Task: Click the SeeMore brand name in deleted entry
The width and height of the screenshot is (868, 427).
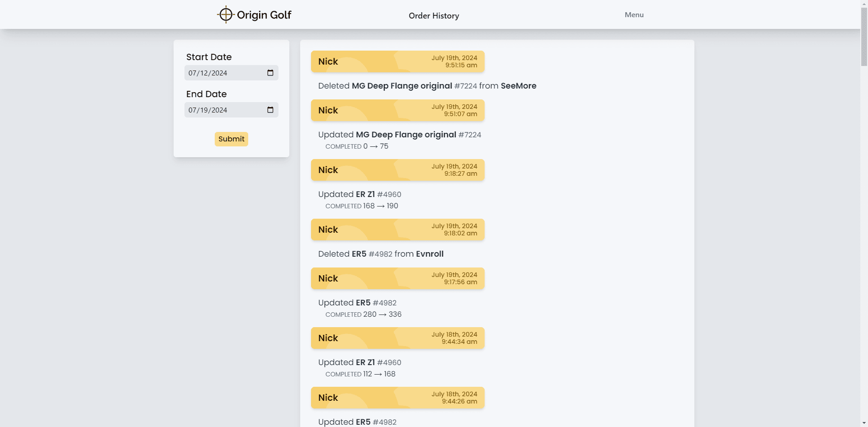Action: (518, 86)
